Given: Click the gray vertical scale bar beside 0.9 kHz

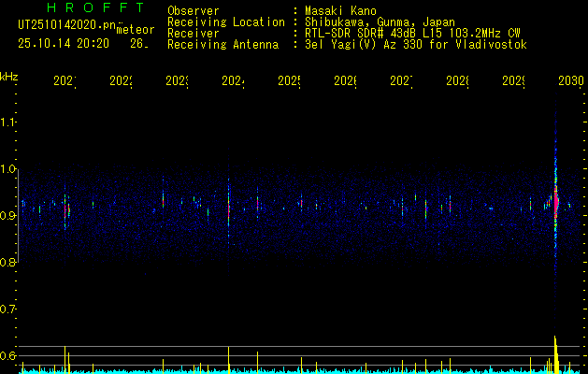Looking at the screenshot, I should click(x=18, y=216).
